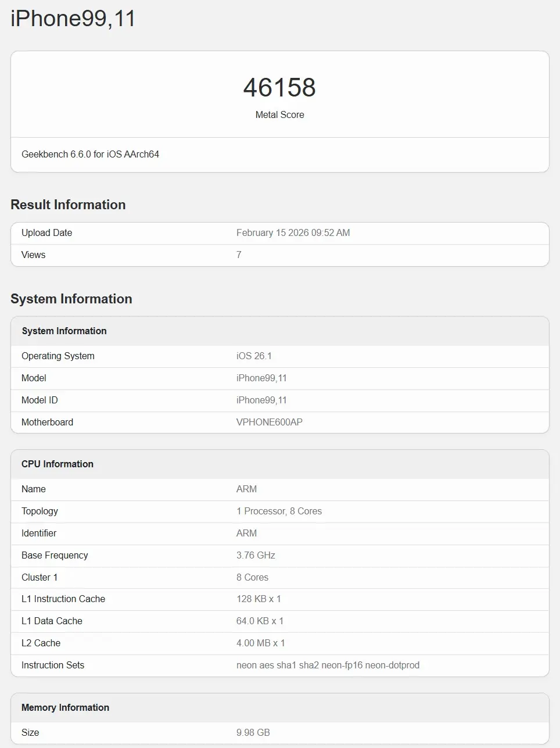Click the Memory Information table header
Screen dimensions: 560x748
tap(65, 708)
